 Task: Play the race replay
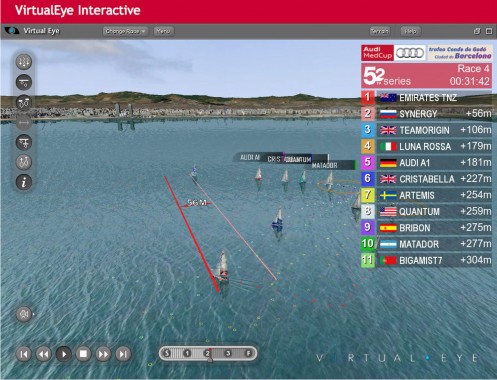64,354
